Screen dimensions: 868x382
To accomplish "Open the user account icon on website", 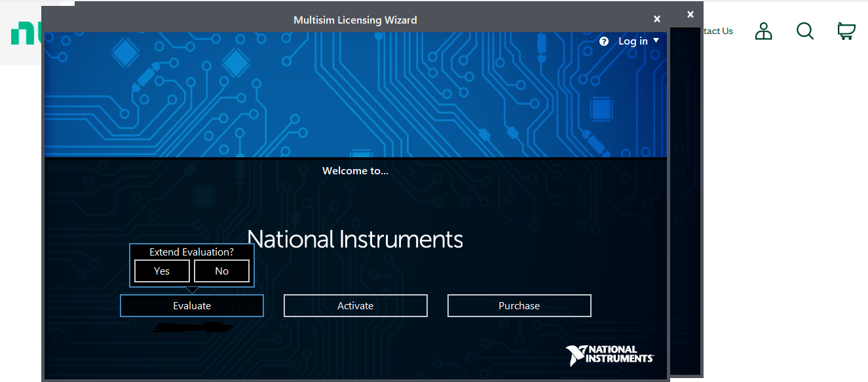I will point(764,31).
